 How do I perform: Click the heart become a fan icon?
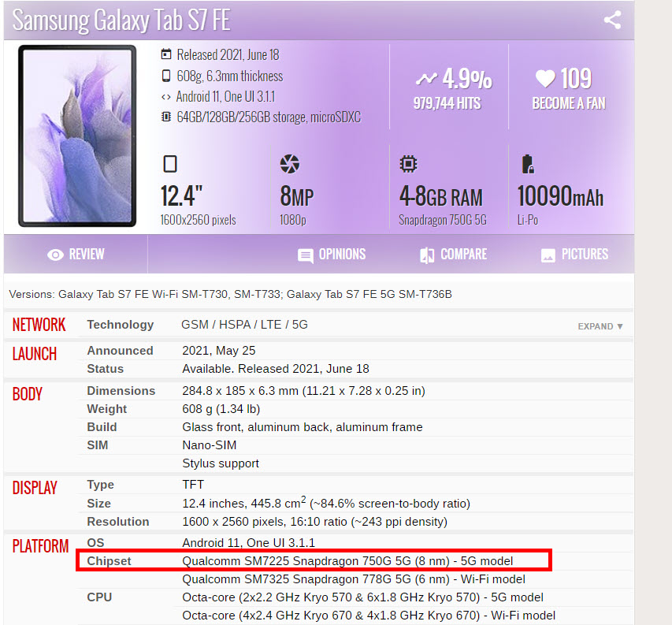click(545, 79)
